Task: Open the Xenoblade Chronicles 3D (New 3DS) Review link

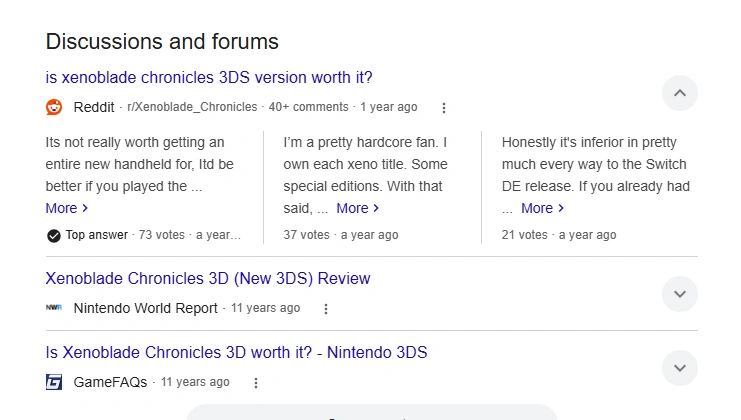Action: [x=208, y=279]
